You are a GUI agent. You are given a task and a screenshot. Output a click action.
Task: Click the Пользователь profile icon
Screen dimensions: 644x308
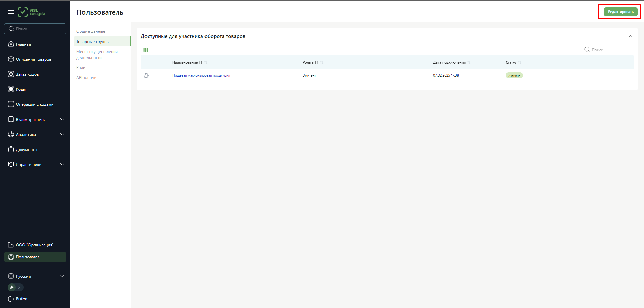11,257
